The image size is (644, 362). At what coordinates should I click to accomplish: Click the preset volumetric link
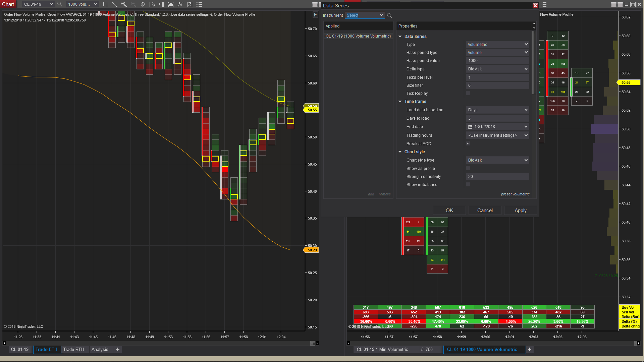coord(515,194)
